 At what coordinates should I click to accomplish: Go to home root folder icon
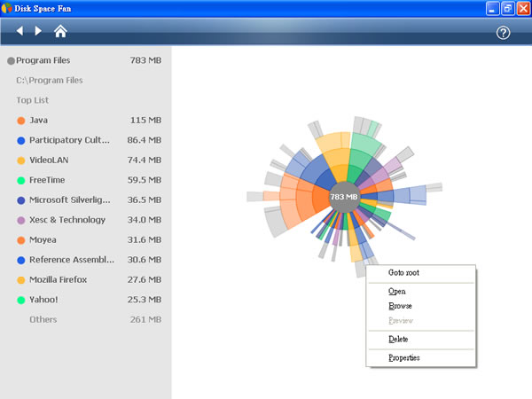pos(60,31)
